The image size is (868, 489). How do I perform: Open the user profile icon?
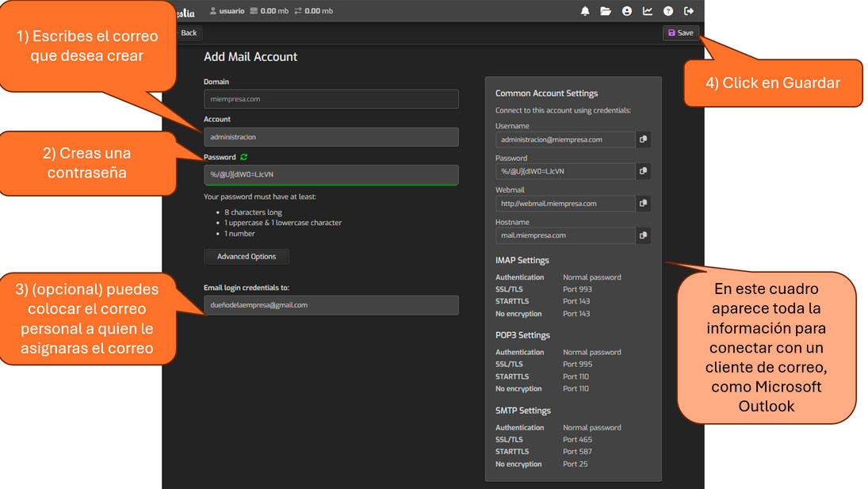click(x=627, y=11)
